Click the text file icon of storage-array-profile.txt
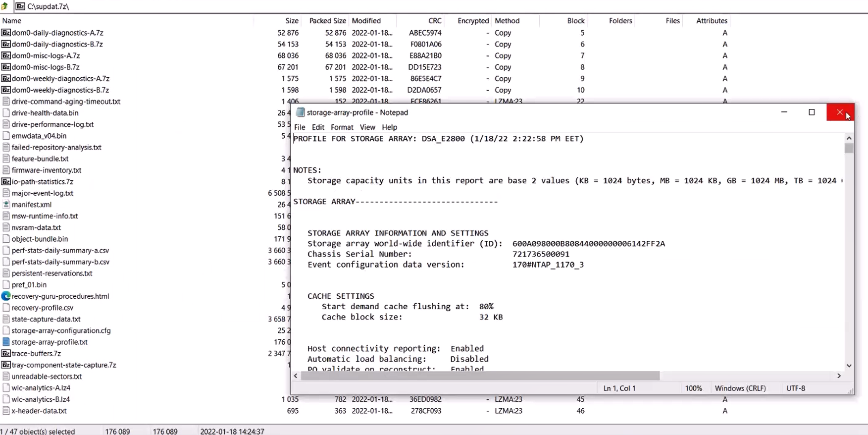Viewport: 868px width, 435px height. tap(6, 342)
